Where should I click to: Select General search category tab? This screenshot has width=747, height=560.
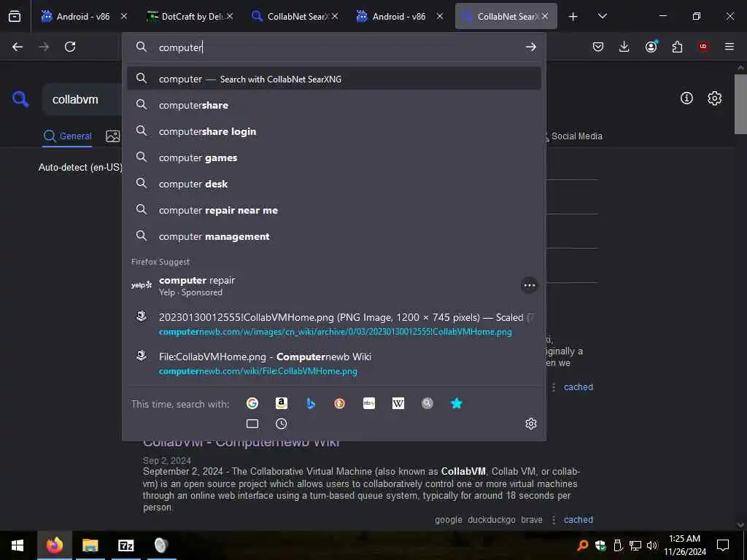click(x=67, y=136)
